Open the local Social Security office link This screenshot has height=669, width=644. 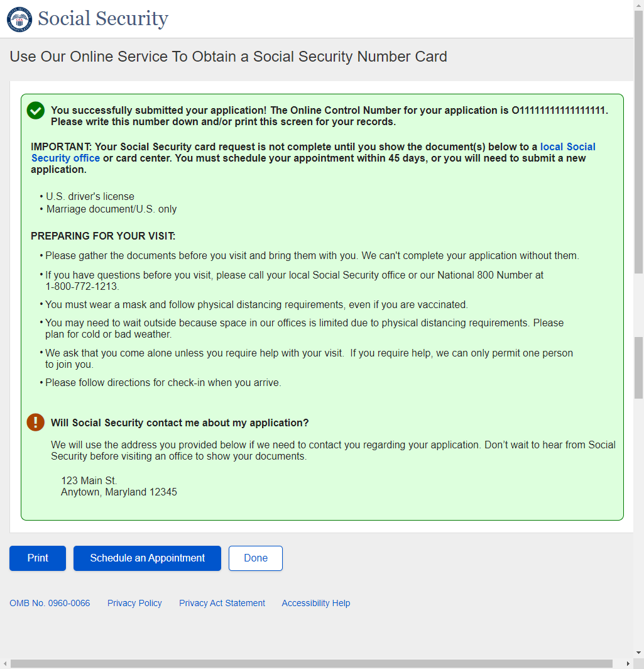(x=567, y=147)
